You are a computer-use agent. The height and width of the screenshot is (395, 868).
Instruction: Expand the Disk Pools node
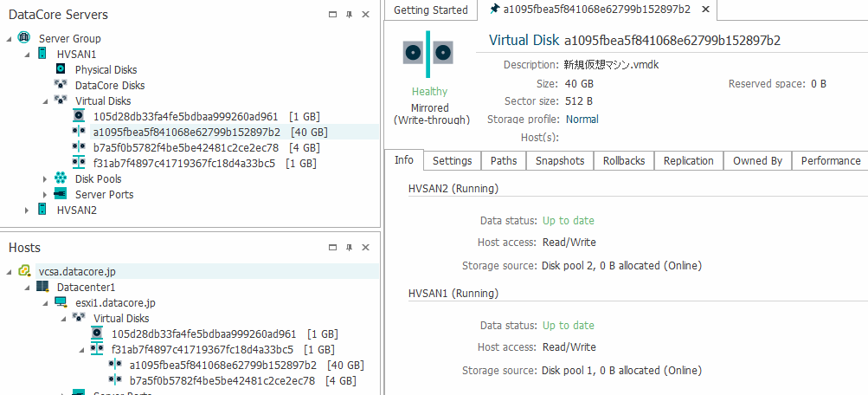[x=45, y=179]
